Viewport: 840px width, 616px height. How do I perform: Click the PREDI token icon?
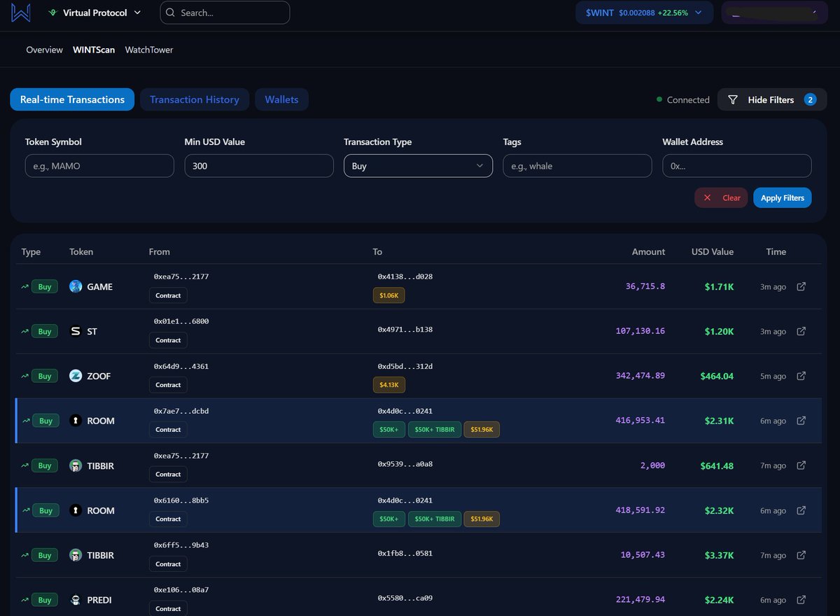(x=76, y=600)
